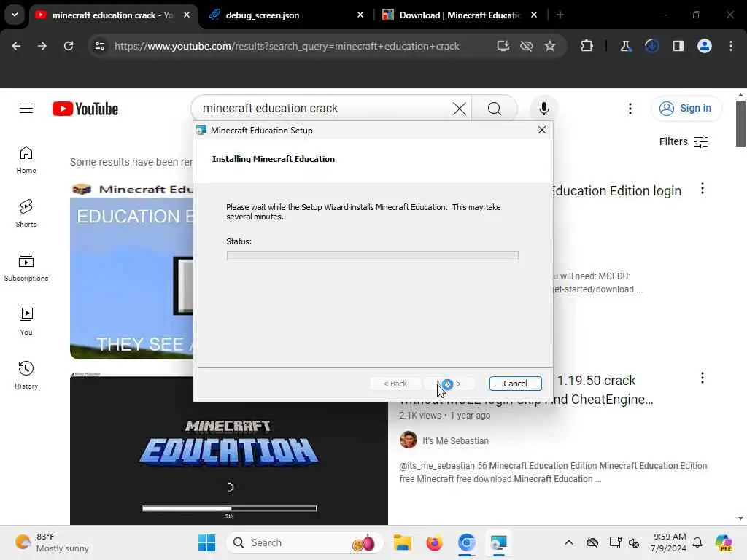Image resolution: width=747 pixels, height=560 pixels.
Task: Open the Chrome Labs flask icon
Action: pos(625,46)
